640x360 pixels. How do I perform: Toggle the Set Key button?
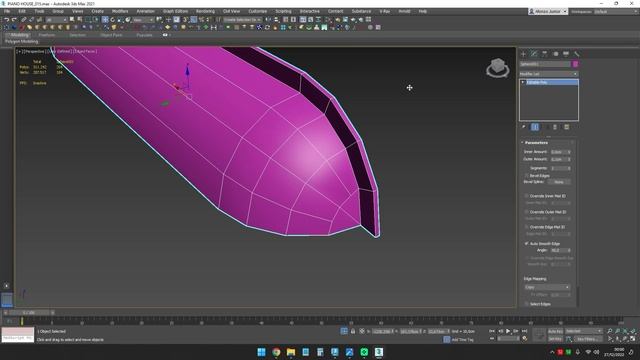pos(555,339)
